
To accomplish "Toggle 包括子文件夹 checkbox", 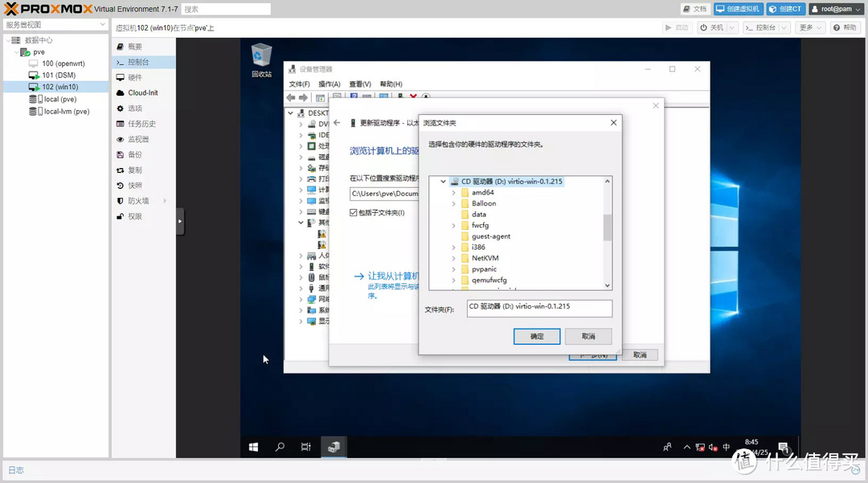I will pyautogui.click(x=353, y=213).
